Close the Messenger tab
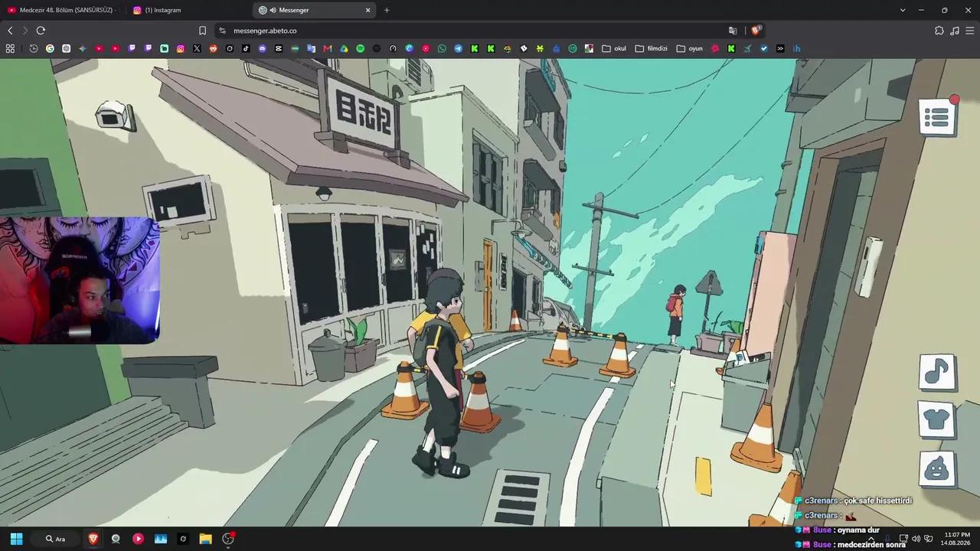Image resolution: width=980 pixels, height=551 pixels. pos(367,10)
